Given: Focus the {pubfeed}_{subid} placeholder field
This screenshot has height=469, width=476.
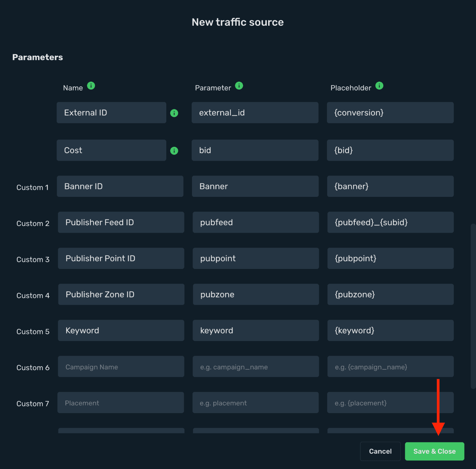Looking at the screenshot, I should click(390, 222).
